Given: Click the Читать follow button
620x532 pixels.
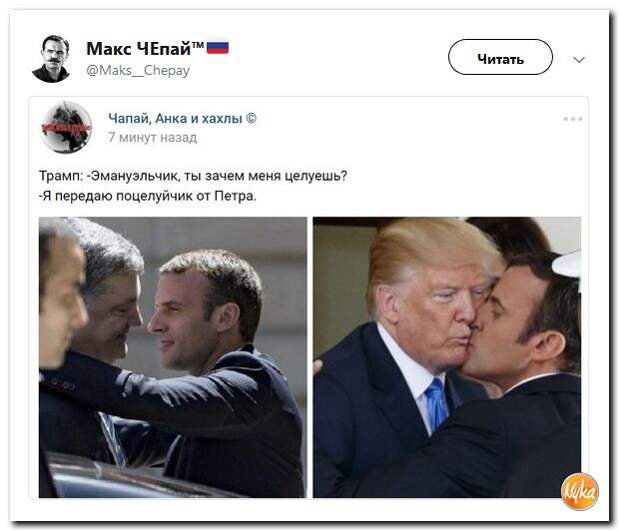Looking at the screenshot, I should point(500,57).
